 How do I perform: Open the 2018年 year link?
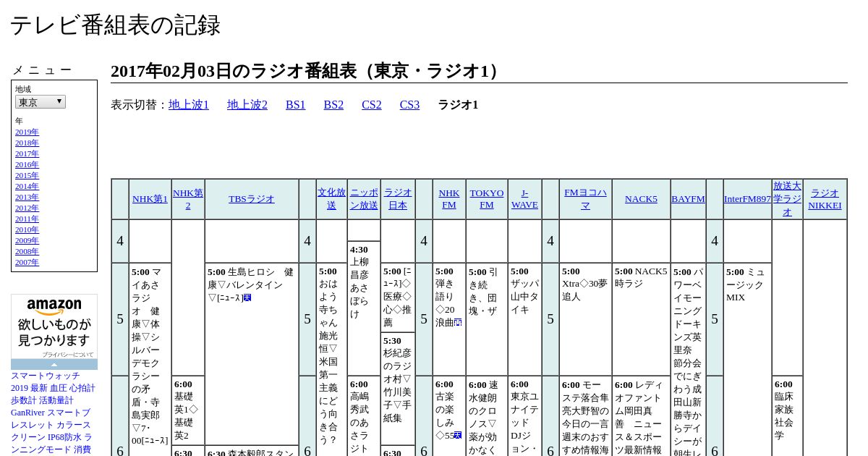(27, 143)
